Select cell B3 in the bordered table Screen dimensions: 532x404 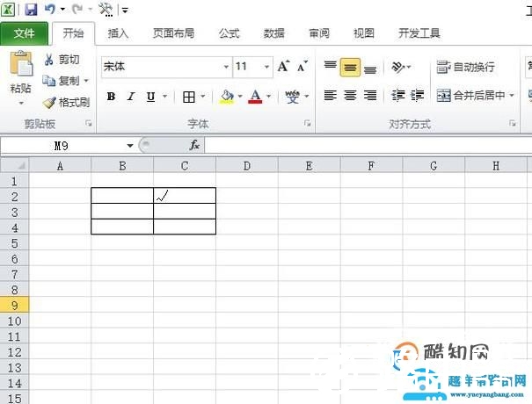(122, 211)
